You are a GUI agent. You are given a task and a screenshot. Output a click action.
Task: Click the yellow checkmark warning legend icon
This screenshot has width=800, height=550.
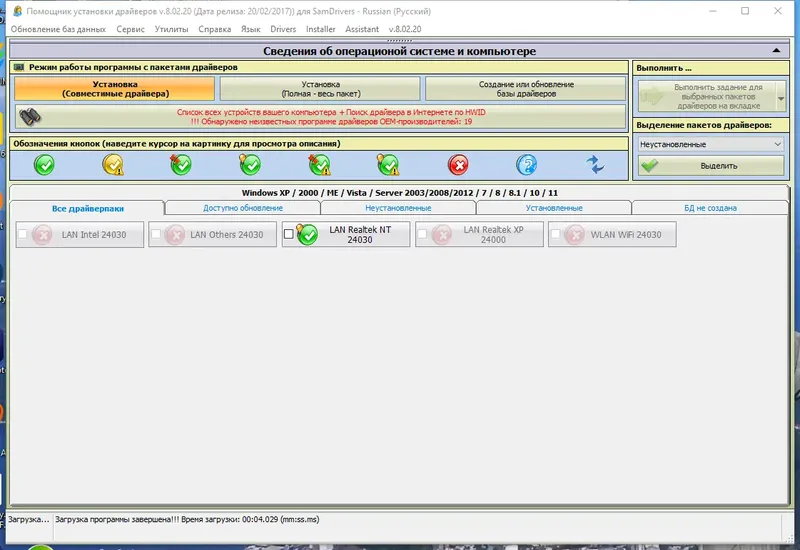tap(113, 165)
